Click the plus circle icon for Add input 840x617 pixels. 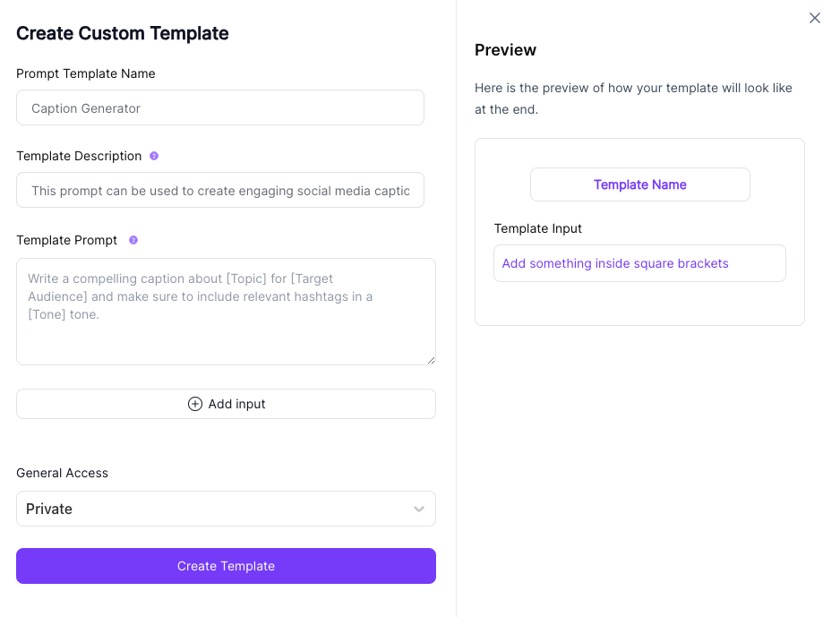194,404
